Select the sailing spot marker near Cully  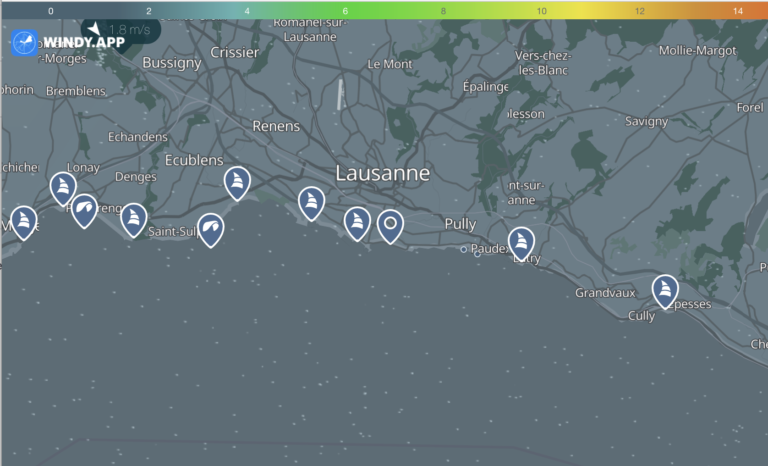pyautogui.click(x=665, y=290)
